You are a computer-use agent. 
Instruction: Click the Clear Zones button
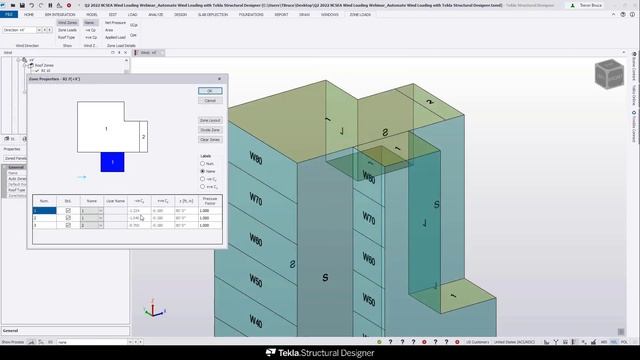[210, 140]
